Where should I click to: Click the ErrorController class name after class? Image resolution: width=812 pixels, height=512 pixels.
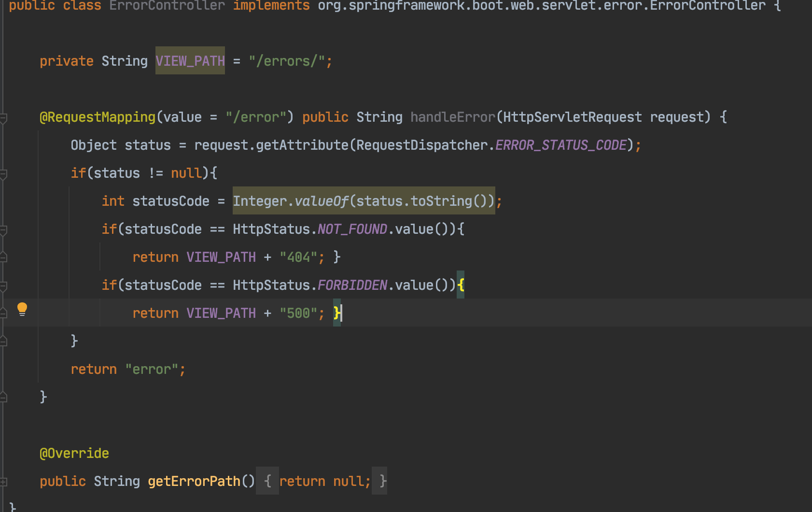[x=167, y=5]
